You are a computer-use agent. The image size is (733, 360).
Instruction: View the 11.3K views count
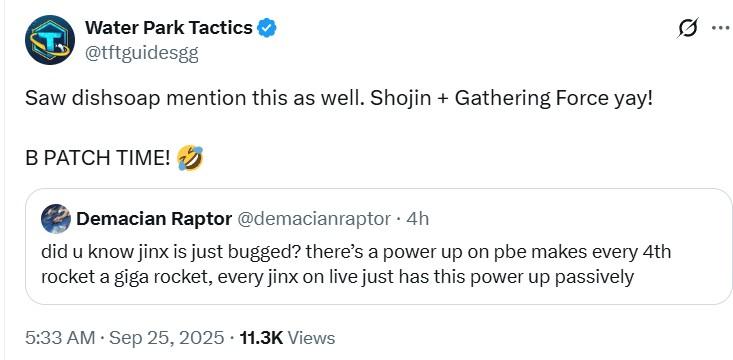261,338
